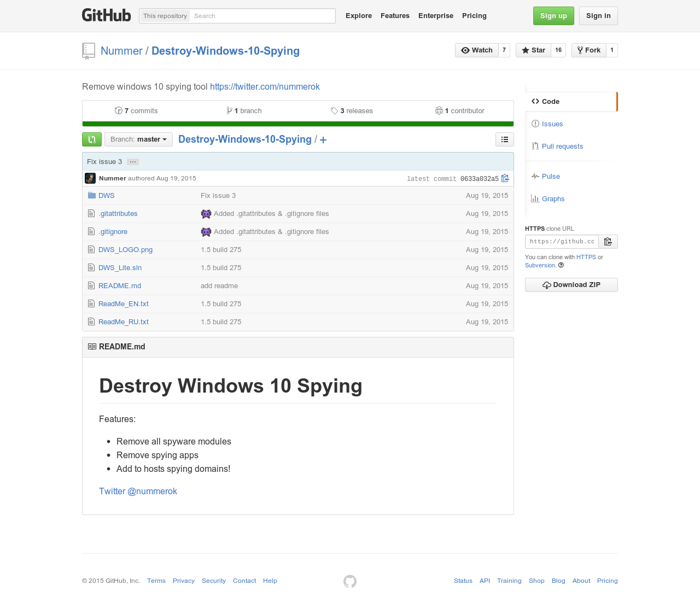This screenshot has width=700, height=608.
Task: Click the green Sign up button
Action: (553, 16)
